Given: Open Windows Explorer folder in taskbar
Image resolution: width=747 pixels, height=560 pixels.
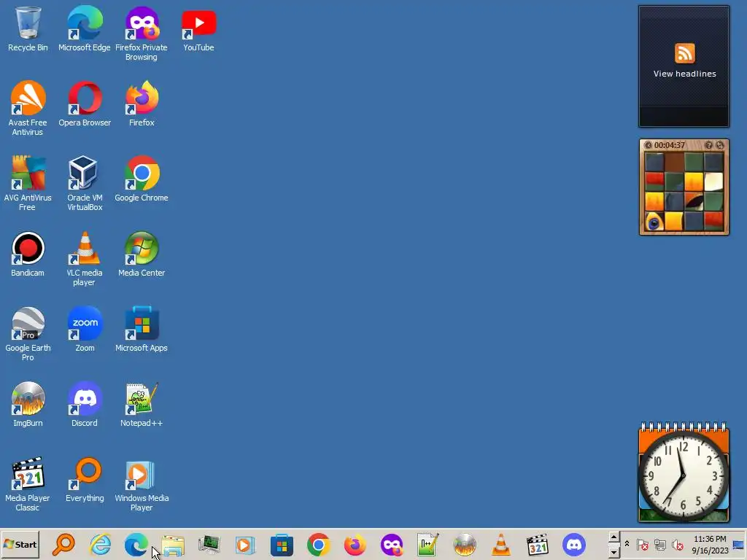Looking at the screenshot, I should tap(173, 545).
